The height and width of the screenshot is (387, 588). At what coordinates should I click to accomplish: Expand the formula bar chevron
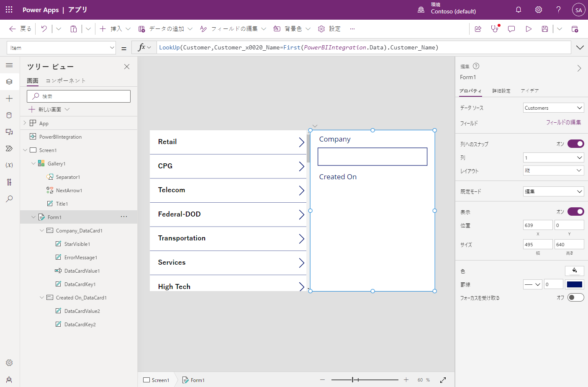pyautogui.click(x=580, y=47)
